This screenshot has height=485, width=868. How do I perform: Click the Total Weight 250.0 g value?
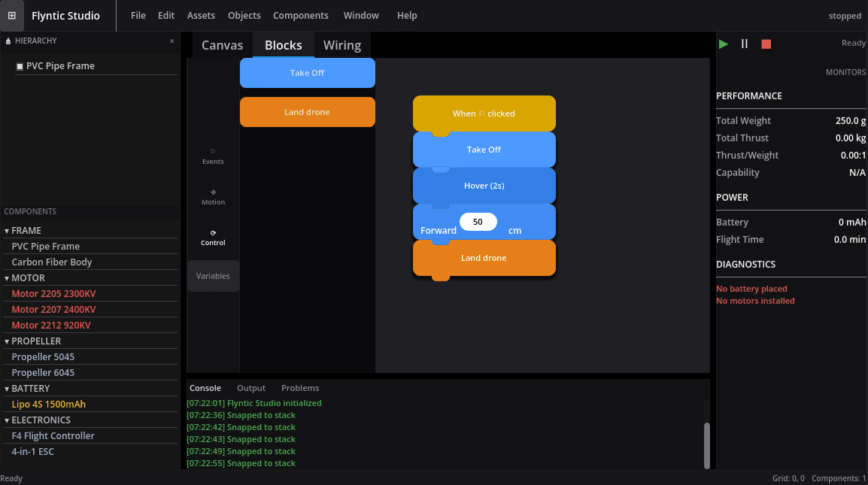(x=850, y=121)
